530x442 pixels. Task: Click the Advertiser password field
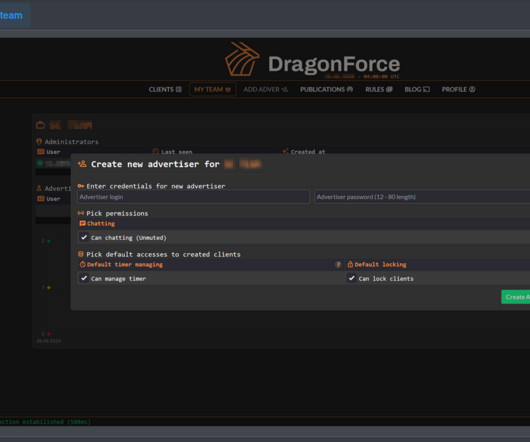[x=422, y=197]
